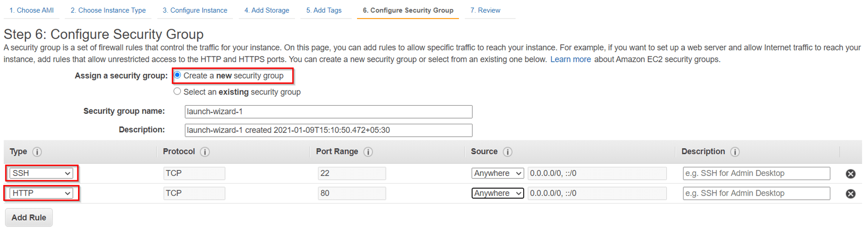Follow the Learn more link
Image resolution: width=868 pixels, height=229 pixels.
(570, 60)
